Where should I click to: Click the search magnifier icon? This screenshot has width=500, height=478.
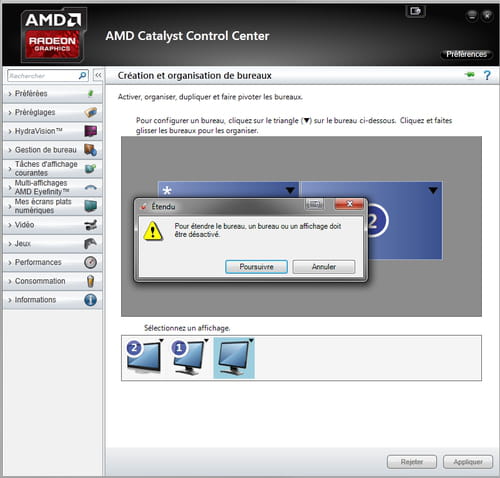pyautogui.click(x=82, y=76)
